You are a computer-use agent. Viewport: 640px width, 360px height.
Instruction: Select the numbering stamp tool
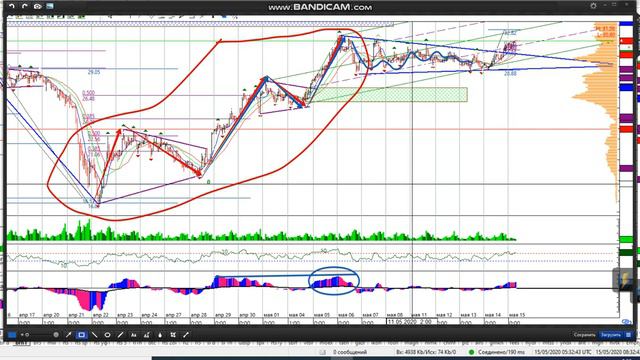147,335
